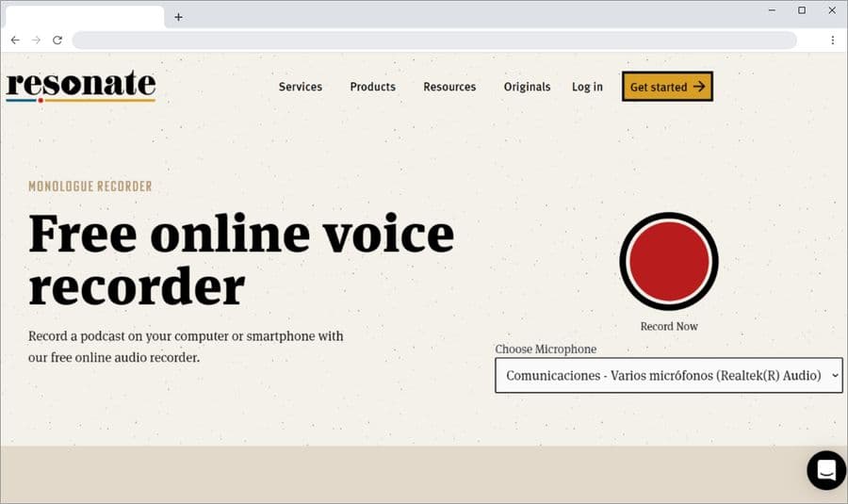Click the Log in link
Screen dimensions: 848x504
[x=587, y=87]
